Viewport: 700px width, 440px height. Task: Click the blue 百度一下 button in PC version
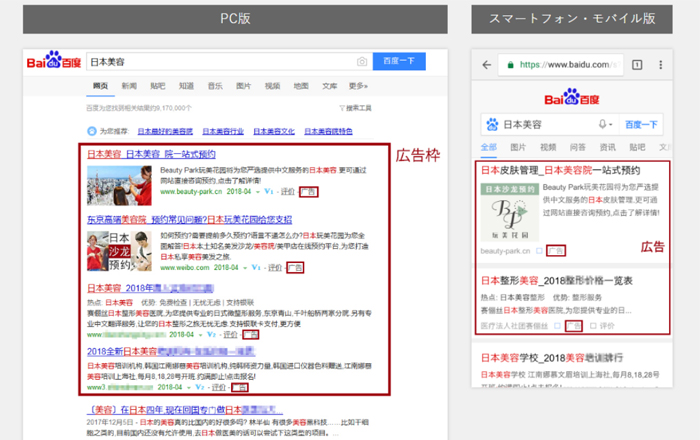pos(399,61)
